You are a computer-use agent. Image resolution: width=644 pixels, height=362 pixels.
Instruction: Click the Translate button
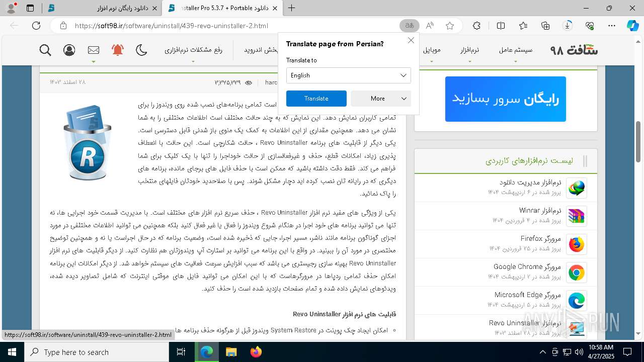point(316,99)
